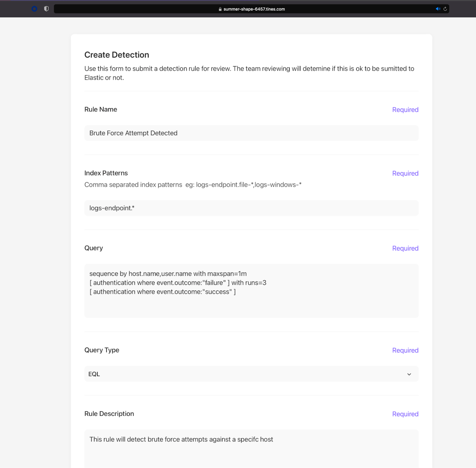The width and height of the screenshot is (476, 468).
Task: Select the summer-shape-6457.tines.com address text
Action: [254, 9]
